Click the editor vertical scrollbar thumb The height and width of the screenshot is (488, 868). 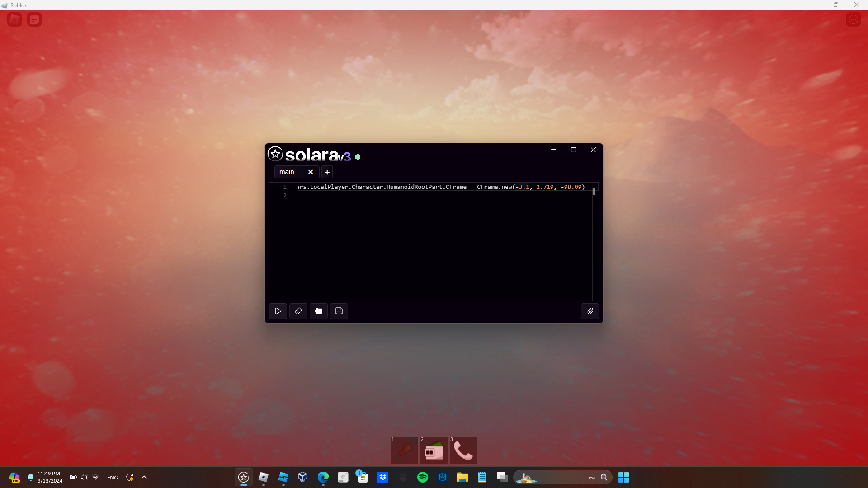pyautogui.click(x=594, y=191)
